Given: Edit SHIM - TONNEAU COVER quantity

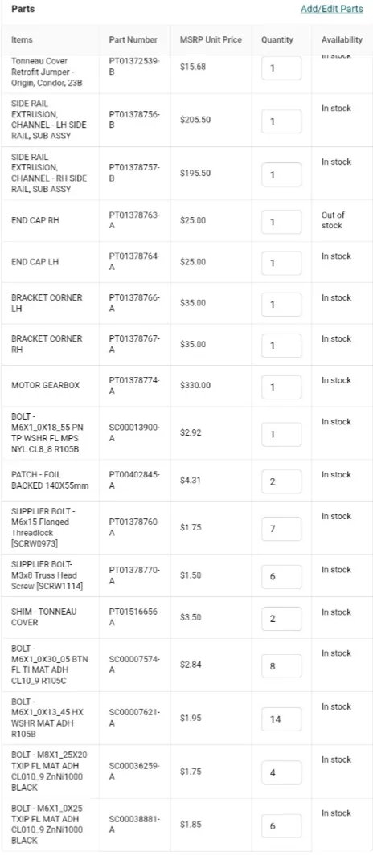Looking at the screenshot, I should pyautogui.click(x=281, y=619).
